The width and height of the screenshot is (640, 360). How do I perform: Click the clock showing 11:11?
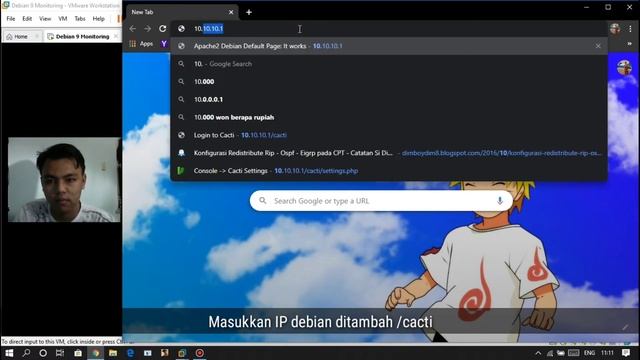607,353
